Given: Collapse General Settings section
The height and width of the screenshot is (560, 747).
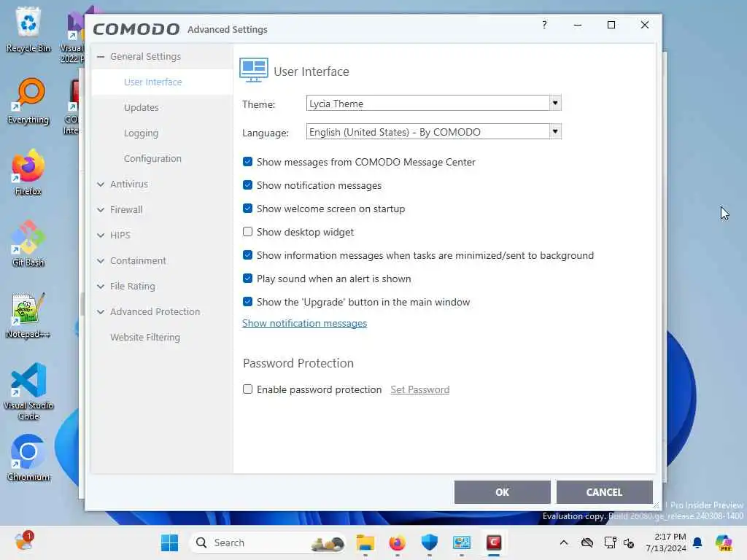Looking at the screenshot, I should pyautogui.click(x=101, y=57).
